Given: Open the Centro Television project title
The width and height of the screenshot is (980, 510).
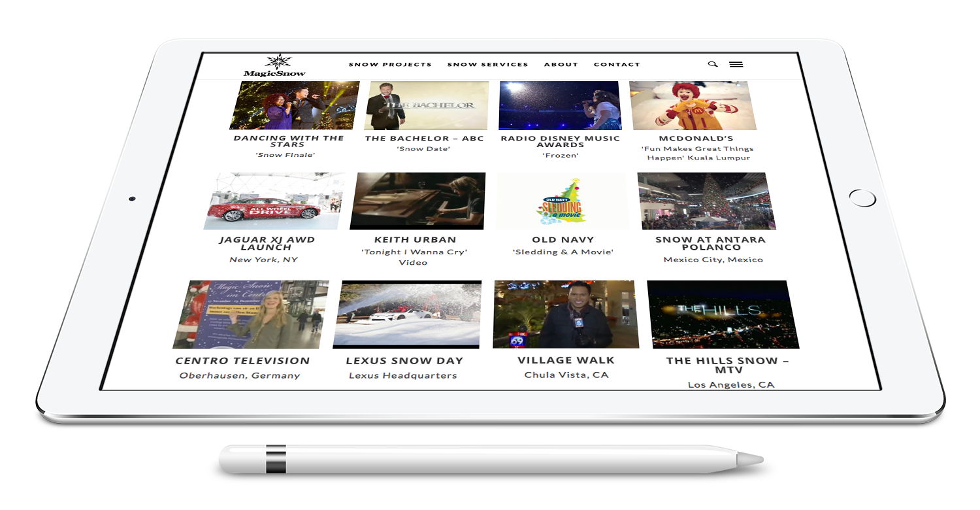Looking at the screenshot, I should point(242,361).
